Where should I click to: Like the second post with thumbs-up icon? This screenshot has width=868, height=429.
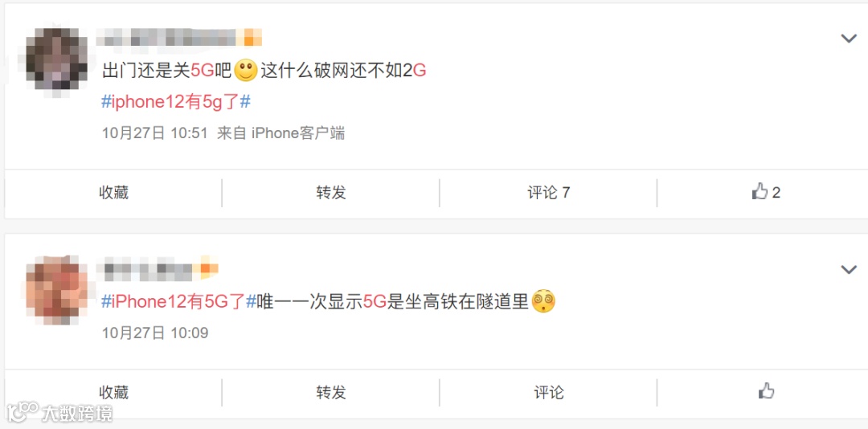click(766, 391)
